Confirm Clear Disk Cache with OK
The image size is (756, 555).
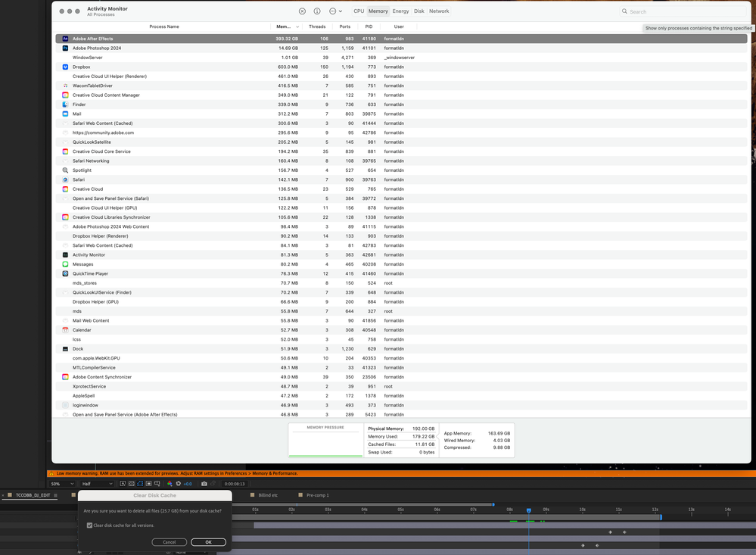pyautogui.click(x=208, y=542)
